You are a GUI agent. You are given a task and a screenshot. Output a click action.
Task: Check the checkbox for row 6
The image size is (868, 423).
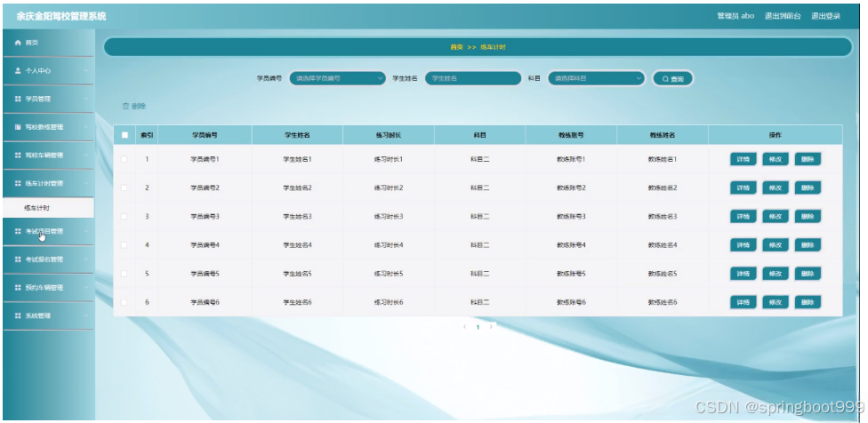click(124, 302)
